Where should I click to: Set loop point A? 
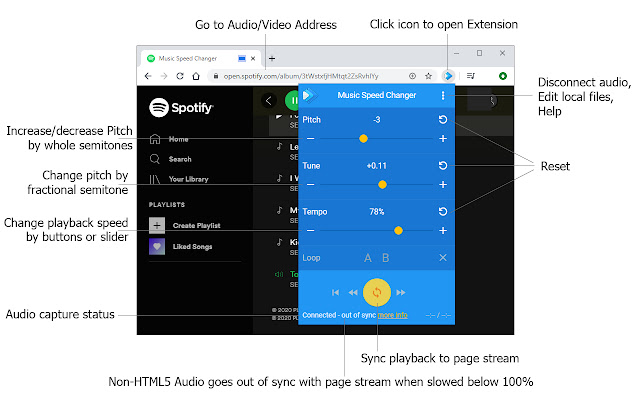pos(368,258)
